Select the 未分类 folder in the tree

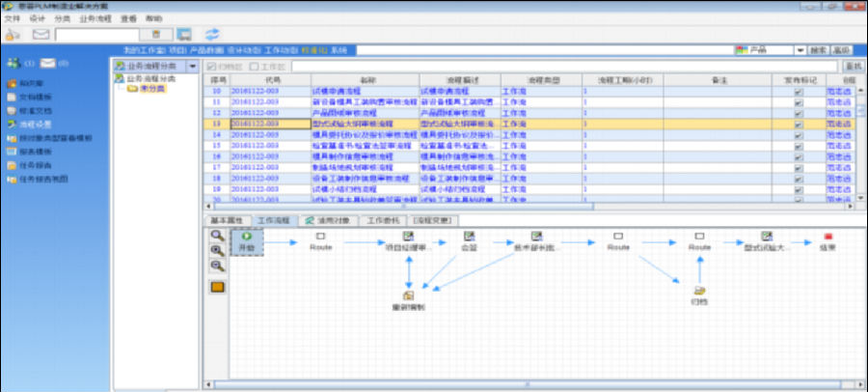click(x=145, y=89)
